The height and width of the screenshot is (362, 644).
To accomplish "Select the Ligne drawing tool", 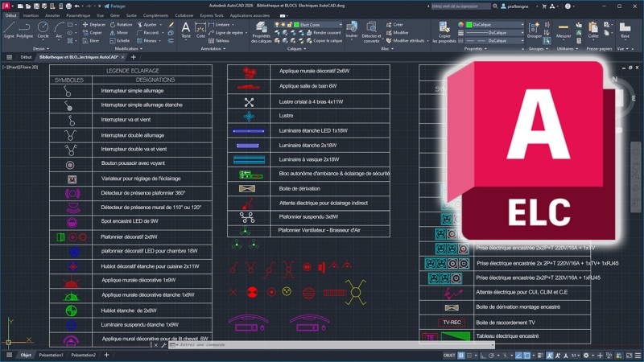I will 9,31.
